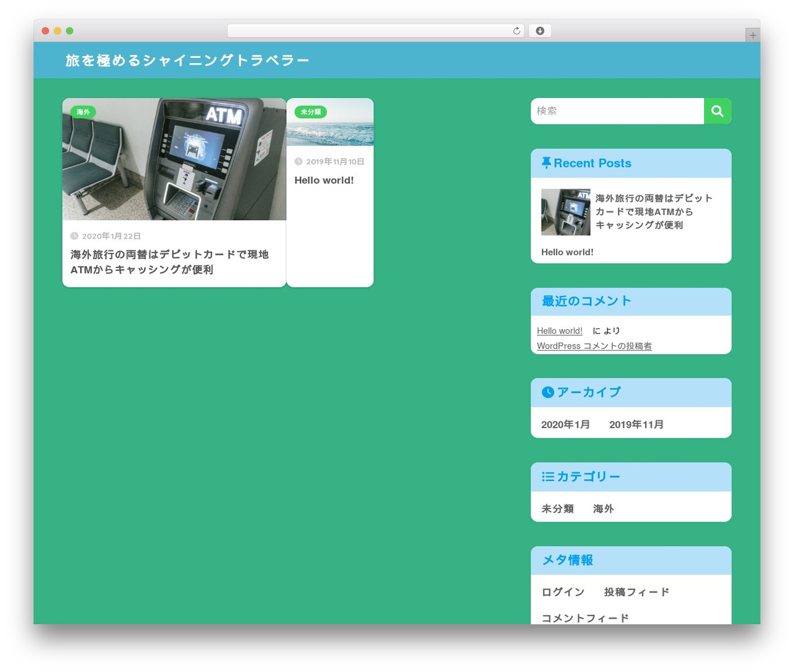
Task: Click the browser address bar
Action: point(376,31)
